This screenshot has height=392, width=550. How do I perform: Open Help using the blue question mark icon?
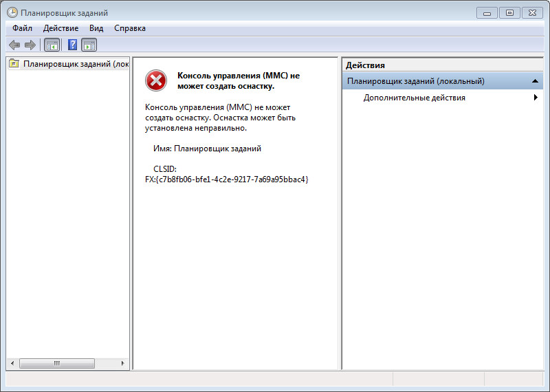[72, 45]
